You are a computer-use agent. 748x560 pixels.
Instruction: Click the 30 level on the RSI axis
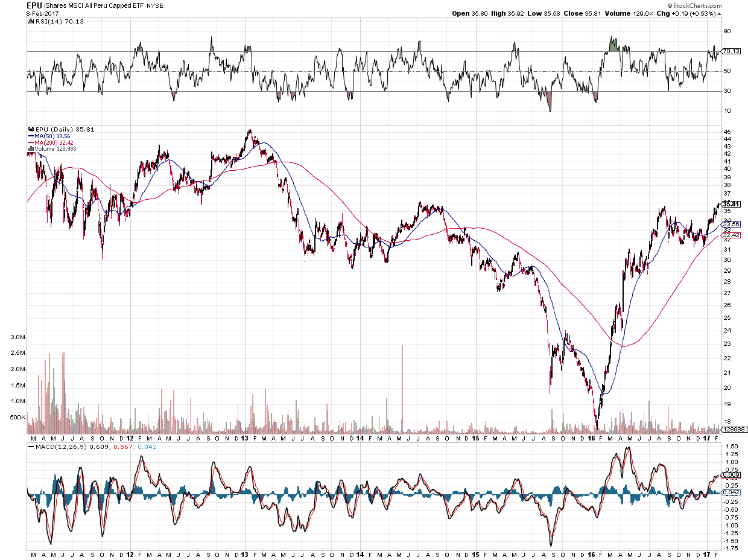point(727,91)
